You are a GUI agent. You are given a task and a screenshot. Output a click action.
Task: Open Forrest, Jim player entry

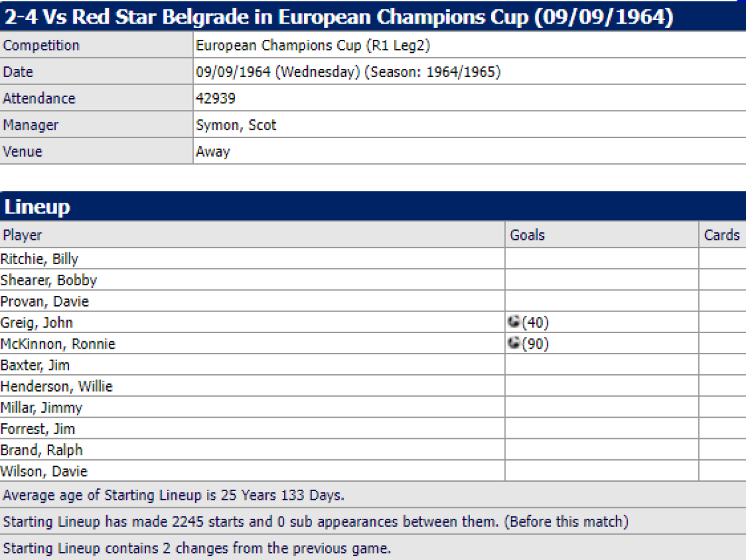(x=38, y=428)
